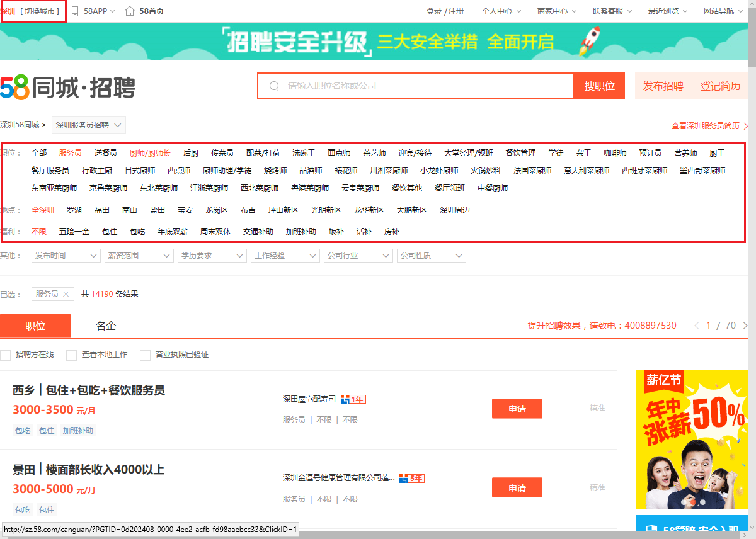Open the 公司行业 dropdown
The height and width of the screenshot is (539, 756).
358,256
